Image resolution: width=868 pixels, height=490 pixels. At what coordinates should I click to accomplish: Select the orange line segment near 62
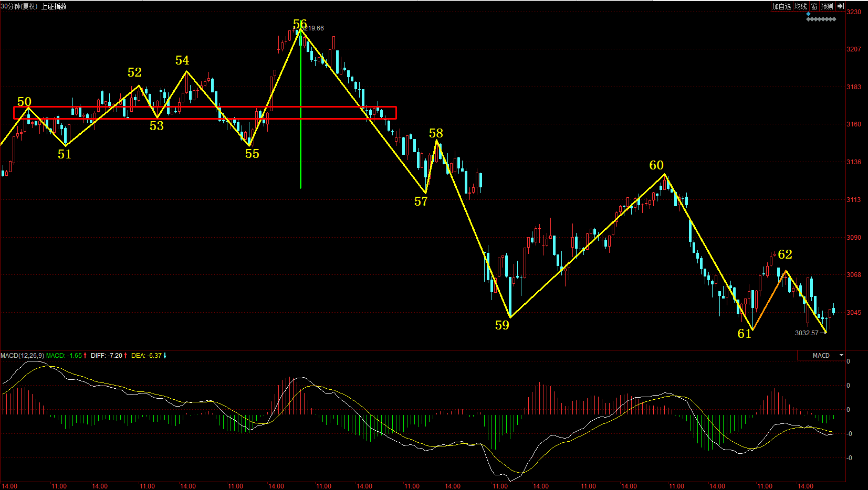(x=769, y=300)
